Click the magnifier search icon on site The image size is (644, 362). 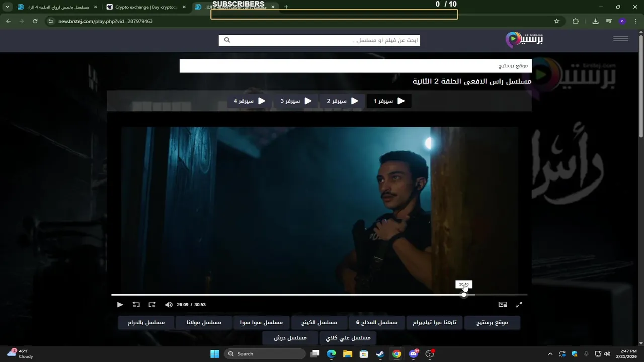[x=227, y=40]
